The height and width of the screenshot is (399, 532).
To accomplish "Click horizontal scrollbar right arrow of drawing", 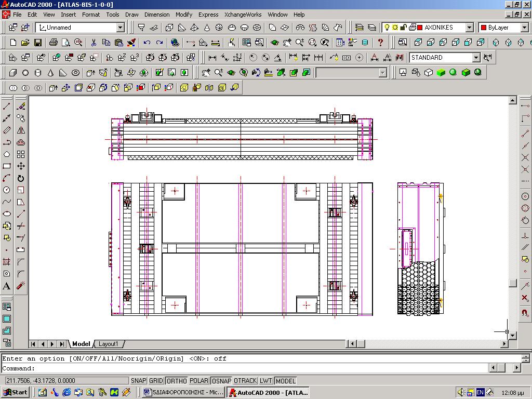I will pyautogui.click(x=505, y=344).
